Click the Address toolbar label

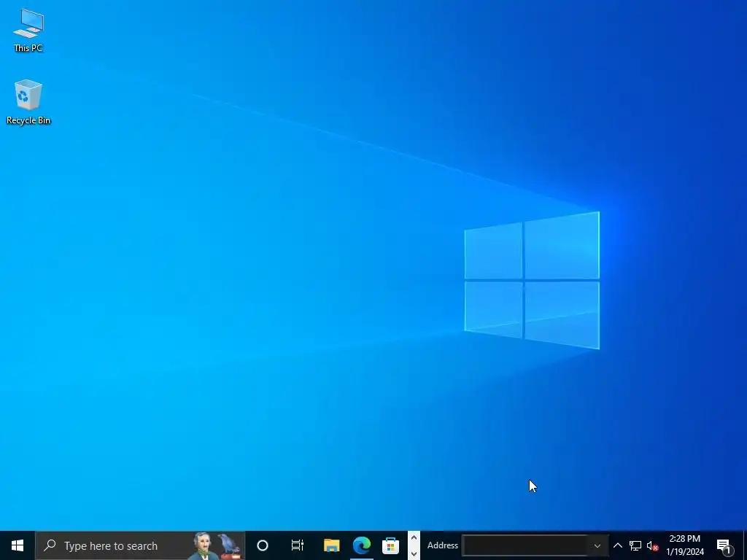point(443,545)
